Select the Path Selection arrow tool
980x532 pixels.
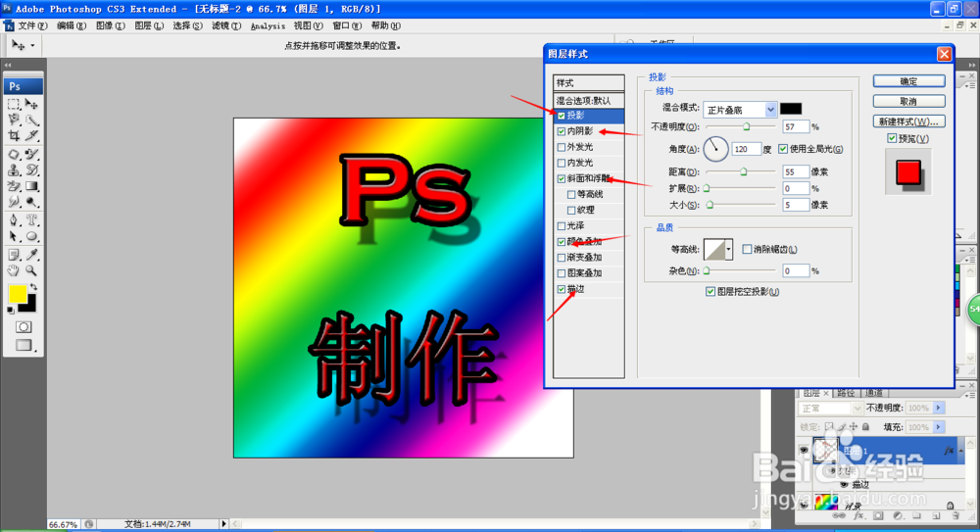14,236
